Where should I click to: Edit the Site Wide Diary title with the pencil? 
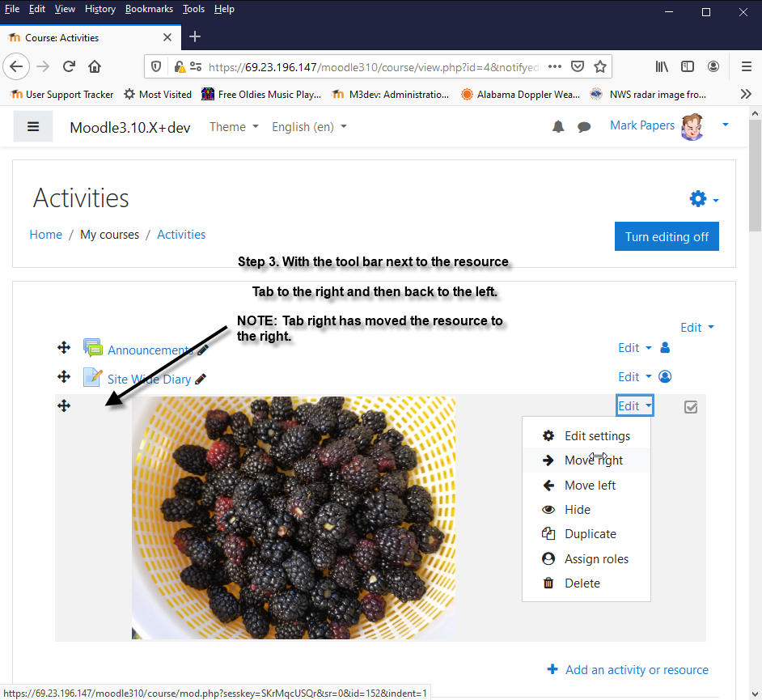201,380
